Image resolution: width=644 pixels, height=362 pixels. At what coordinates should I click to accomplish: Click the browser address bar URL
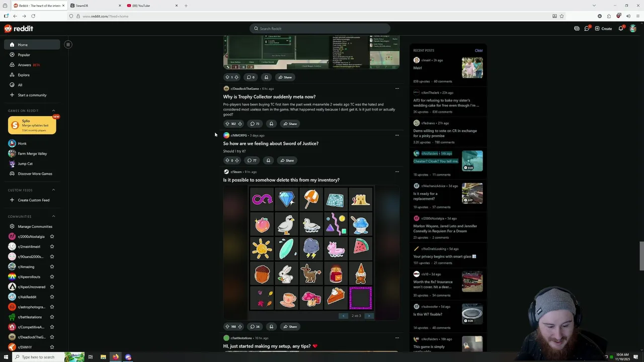106,16
